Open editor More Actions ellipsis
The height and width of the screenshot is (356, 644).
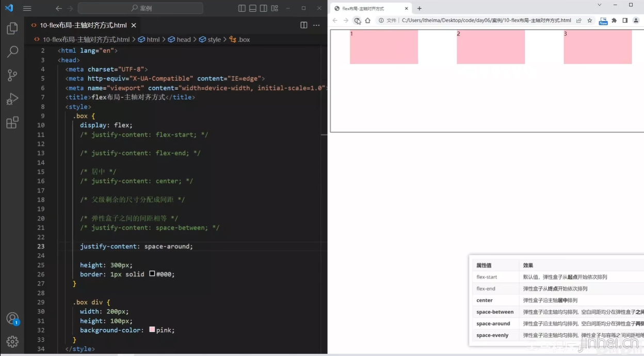pyautogui.click(x=317, y=25)
